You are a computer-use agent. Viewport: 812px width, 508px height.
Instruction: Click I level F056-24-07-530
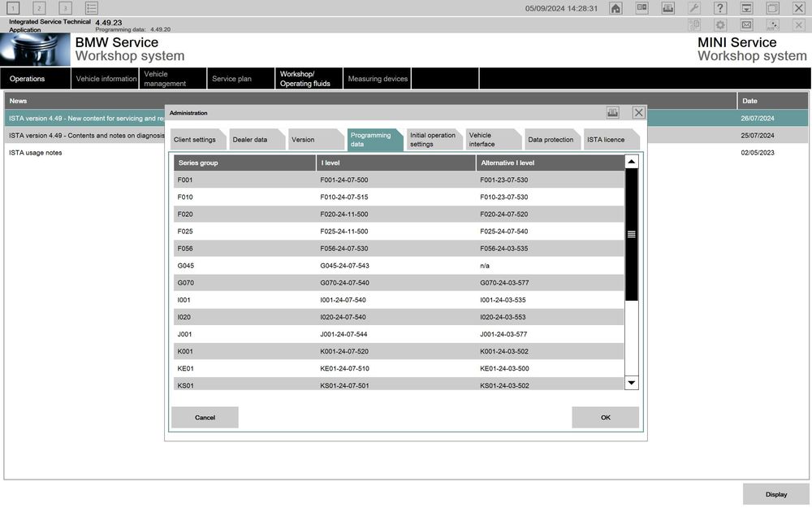343,248
